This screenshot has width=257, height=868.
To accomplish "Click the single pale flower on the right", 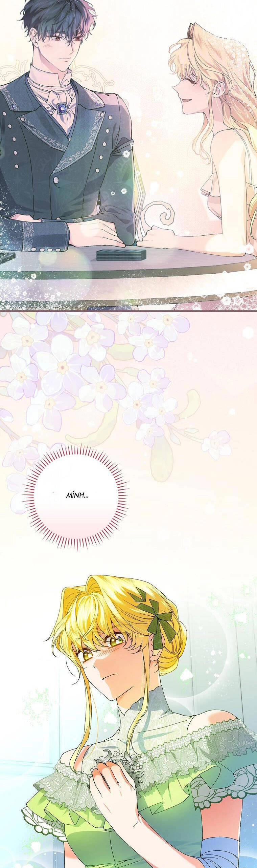I will (216, 444).
